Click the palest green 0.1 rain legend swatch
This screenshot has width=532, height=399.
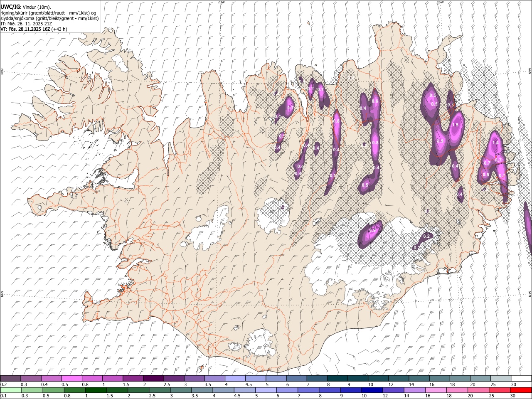coord(11,390)
